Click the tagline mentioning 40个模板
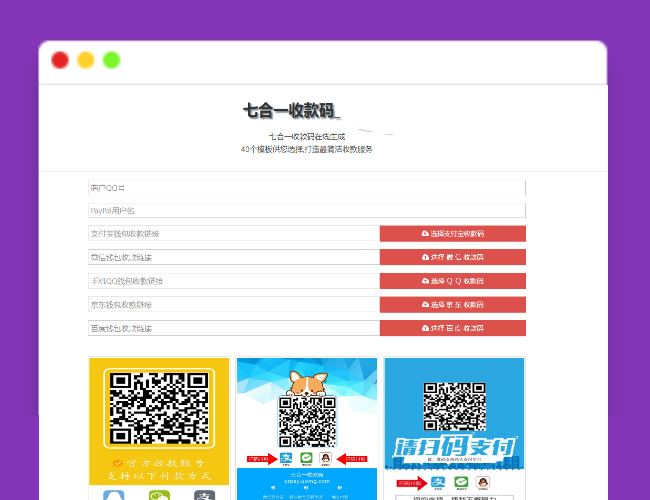This screenshot has width=650, height=500. (307, 149)
